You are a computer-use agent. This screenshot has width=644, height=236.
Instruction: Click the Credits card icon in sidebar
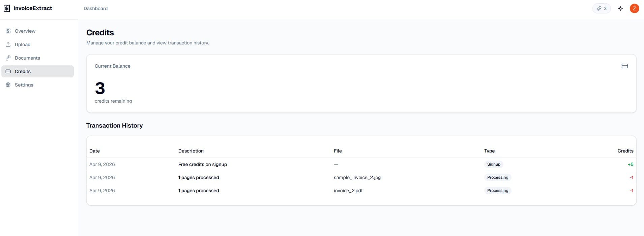8,71
